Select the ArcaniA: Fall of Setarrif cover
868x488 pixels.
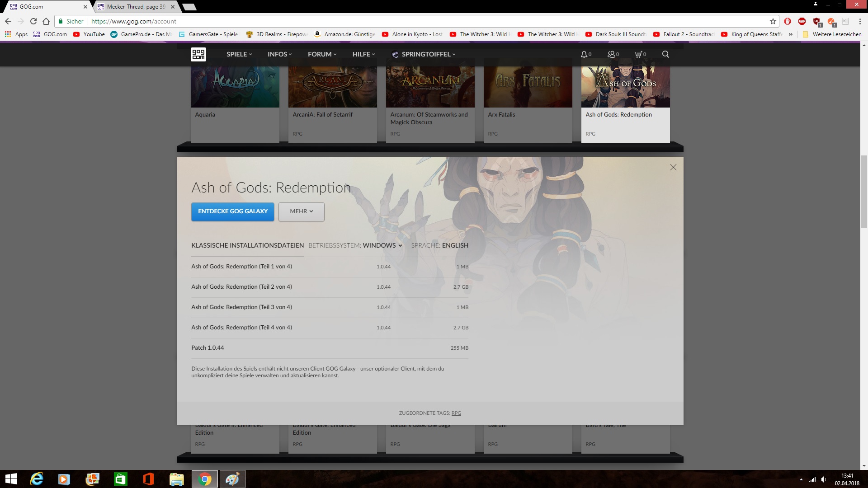[x=333, y=87]
